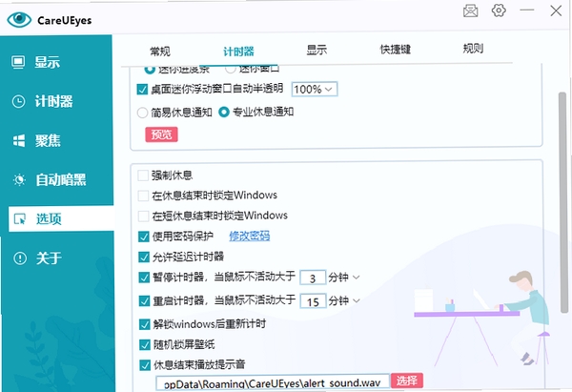Open the 100% transparency dropdown

[315, 89]
